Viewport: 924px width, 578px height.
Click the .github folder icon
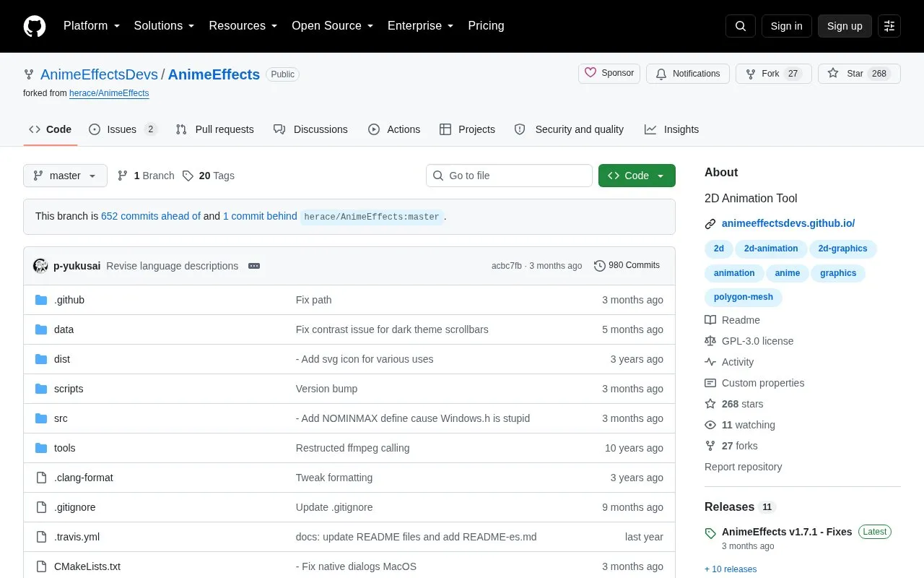(x=41, y=300)
